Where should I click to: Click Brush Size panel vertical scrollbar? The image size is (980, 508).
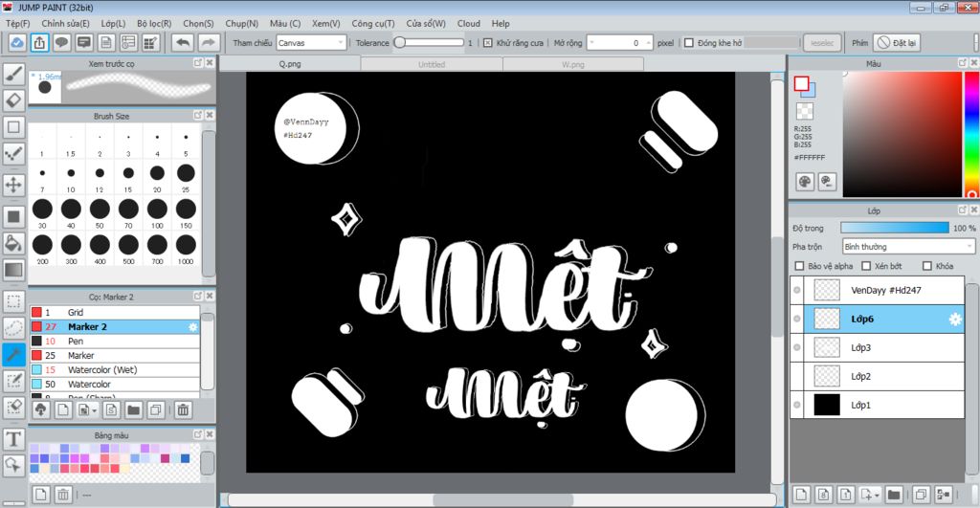coord(209,203)
